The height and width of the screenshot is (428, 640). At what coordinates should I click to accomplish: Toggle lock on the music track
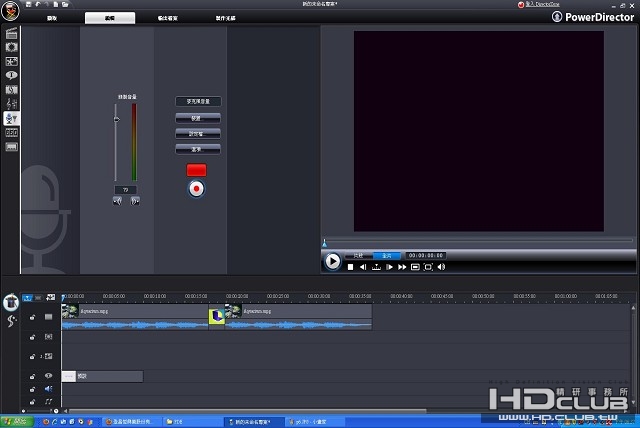[33, 402]
